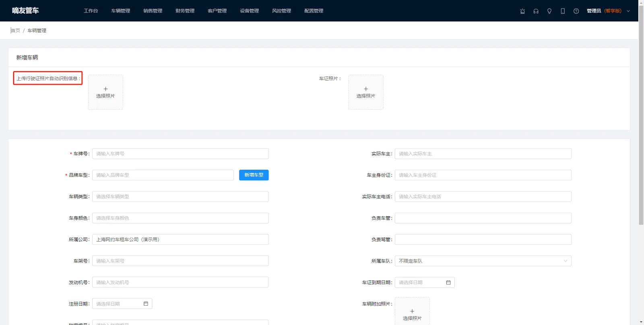The image size is (644, 325).
Task: Open the 车身颜色 select box
Action: pyautogui.click(x=180, y=218)
